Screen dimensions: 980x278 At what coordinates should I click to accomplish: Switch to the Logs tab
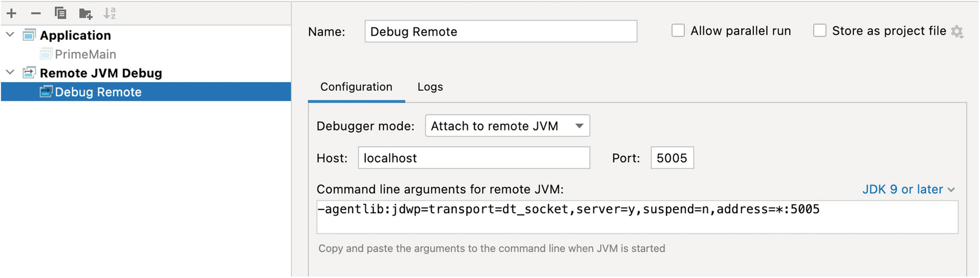click(430, 87)
